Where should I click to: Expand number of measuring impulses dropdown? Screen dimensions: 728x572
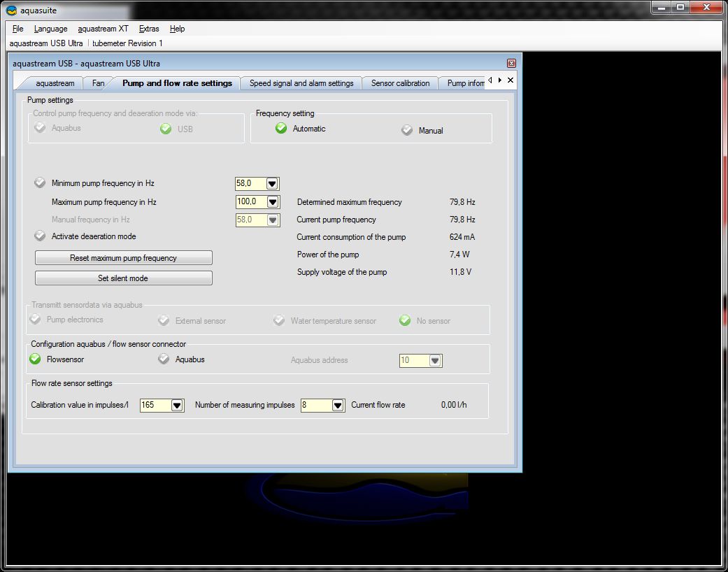(x=338, y=405)
